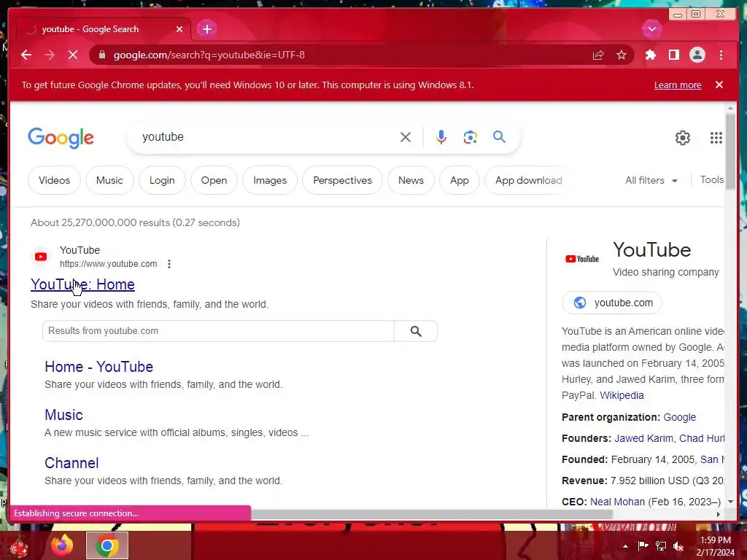The height and width of the screenshot is (560, 747).
Task: Open the YouTube: Home result
Action: point(83,284)
